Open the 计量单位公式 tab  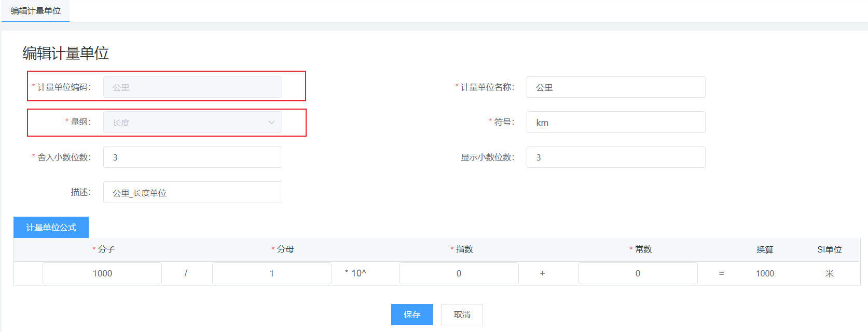point(51,228)
